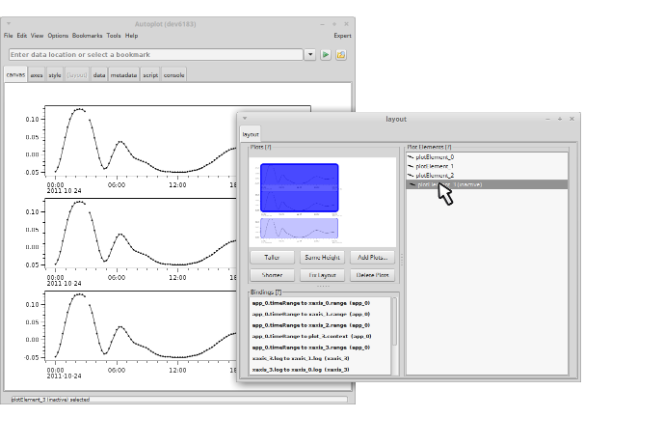Image resolution: width=664 pixels, height=445 pixels.
Task: Select plotElement_1 in Plot Elements list
Action: (x=487, y=166)
